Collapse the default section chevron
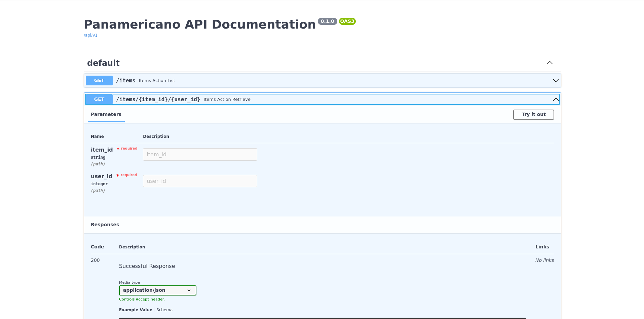Viewport: 644px width, 319px height. [550, 63]
